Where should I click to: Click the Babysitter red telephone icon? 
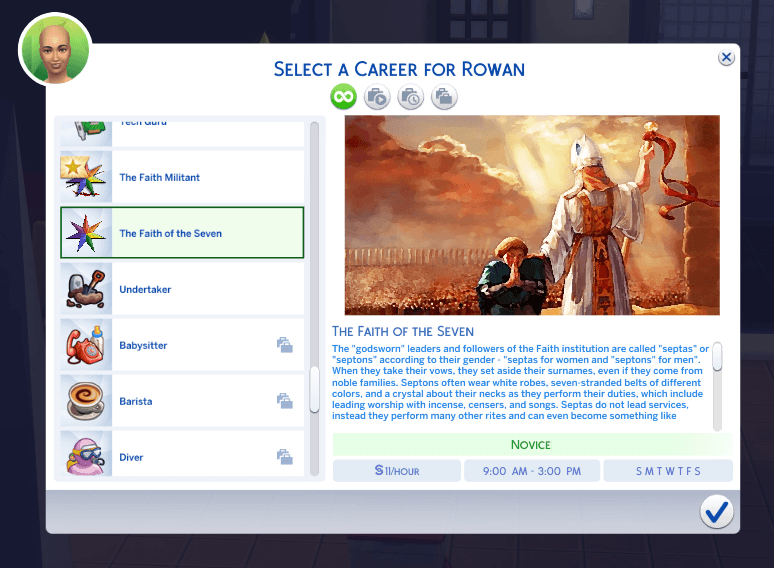click(86, 345)
